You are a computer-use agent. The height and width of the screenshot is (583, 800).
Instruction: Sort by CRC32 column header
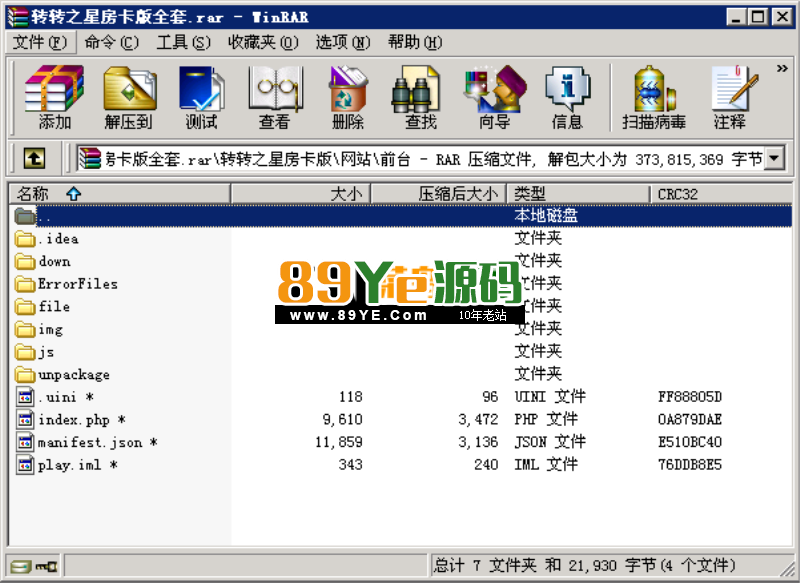click(x=721, y=194)
